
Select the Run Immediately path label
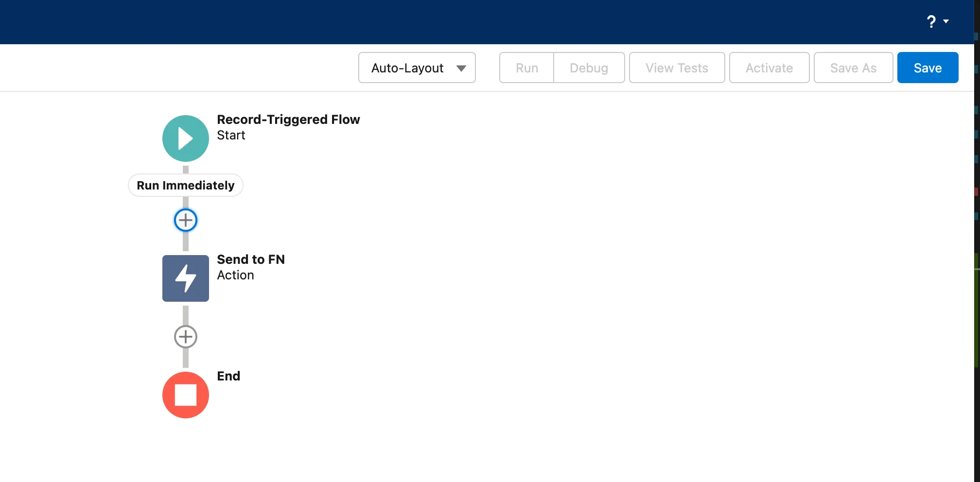tap(185, 186)
